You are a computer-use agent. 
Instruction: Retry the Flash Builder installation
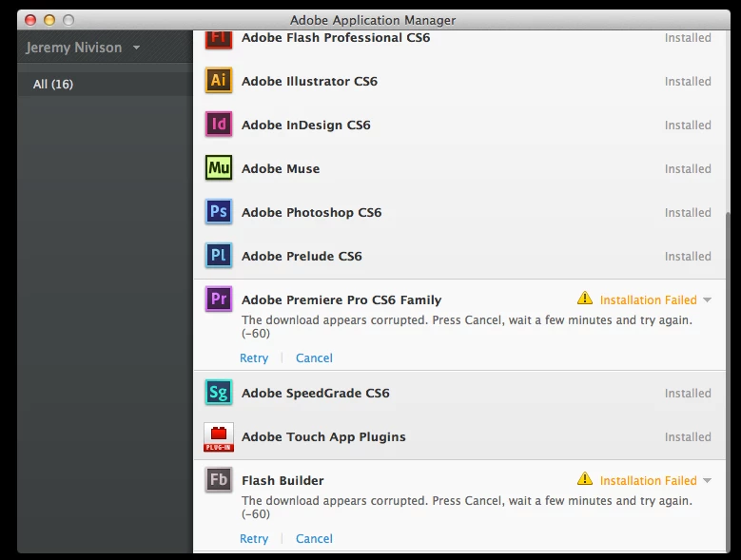click(x=254, y=539)
